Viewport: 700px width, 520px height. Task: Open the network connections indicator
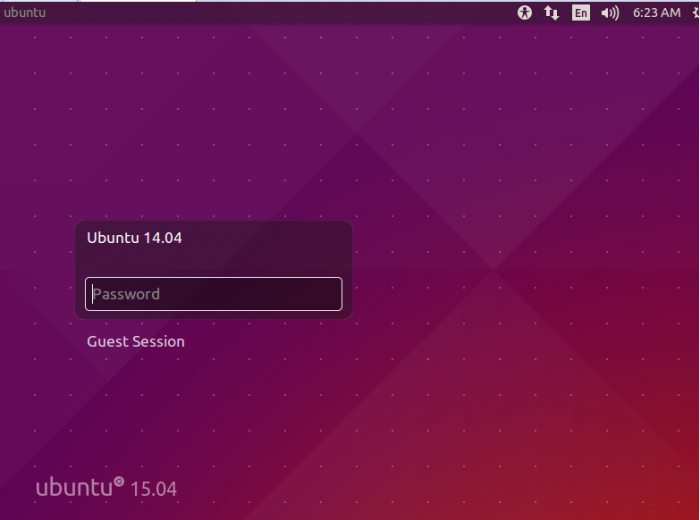551,12
